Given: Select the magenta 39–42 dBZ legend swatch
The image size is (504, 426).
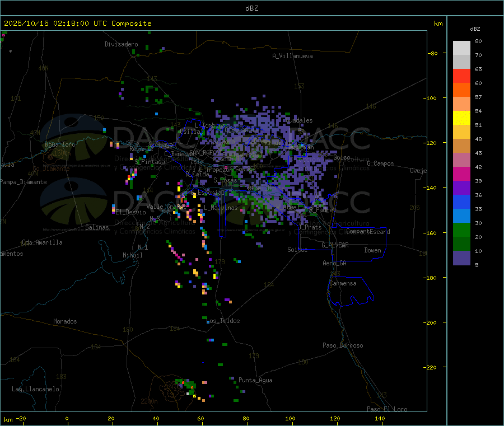Looking at the screenshot, I should [461, 174].
